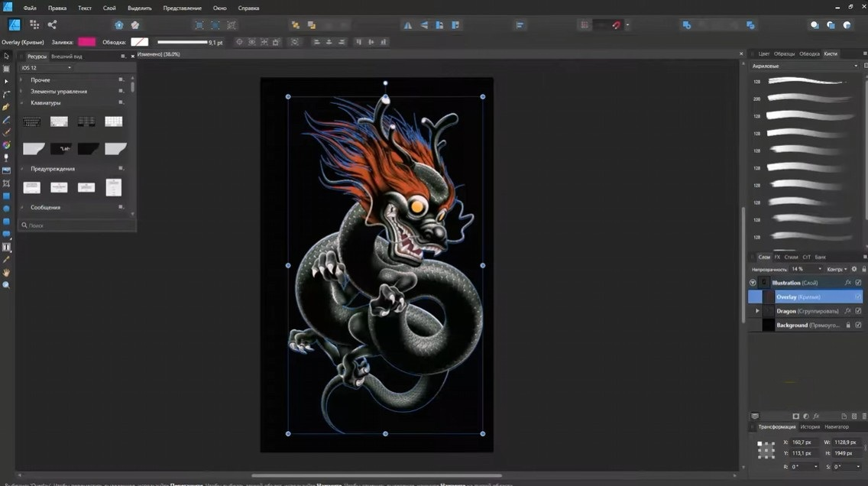Delete layer with trash icon
868x486 pixels.
point(864,416)
